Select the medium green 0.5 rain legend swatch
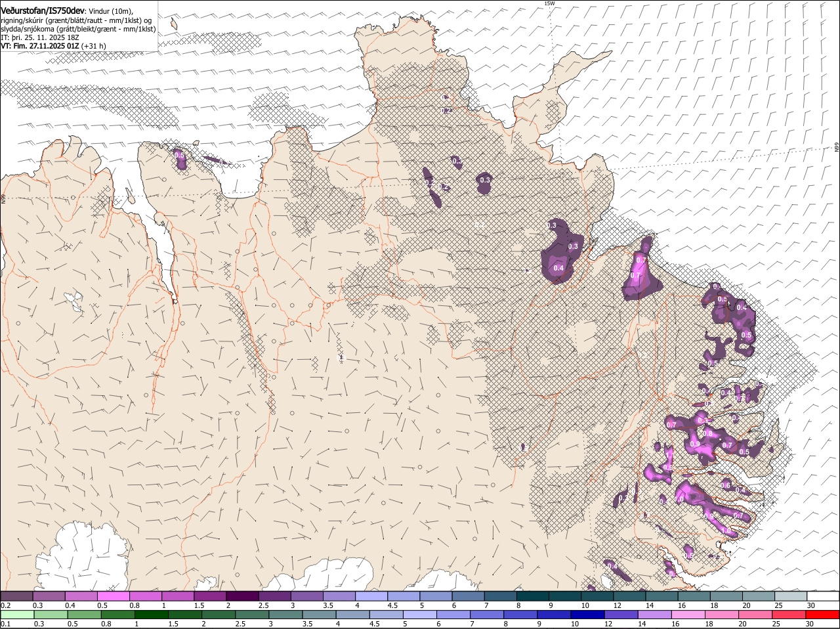 coord(85,615)
